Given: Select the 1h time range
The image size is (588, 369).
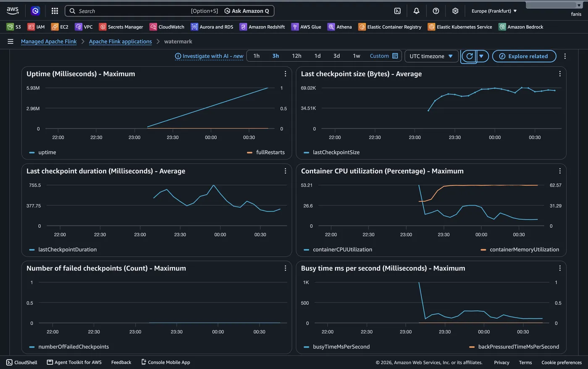Looking at the screenshot, I should click(256, 56).
